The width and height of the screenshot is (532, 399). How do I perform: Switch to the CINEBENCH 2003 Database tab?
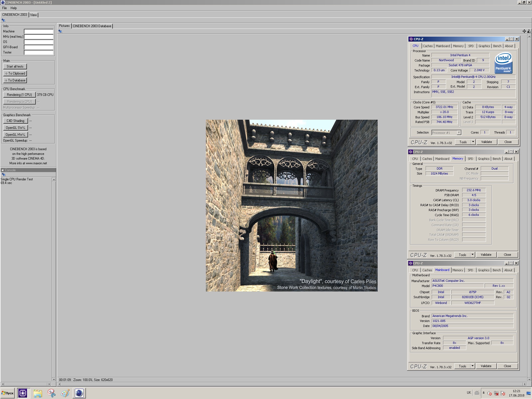[92, 26]
